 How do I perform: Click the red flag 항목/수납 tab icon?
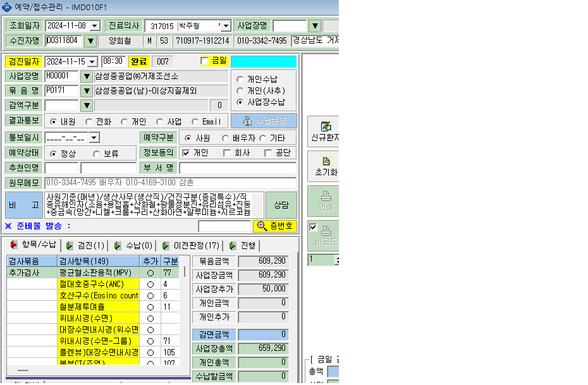pyautogui.click(x=14, y=245)
